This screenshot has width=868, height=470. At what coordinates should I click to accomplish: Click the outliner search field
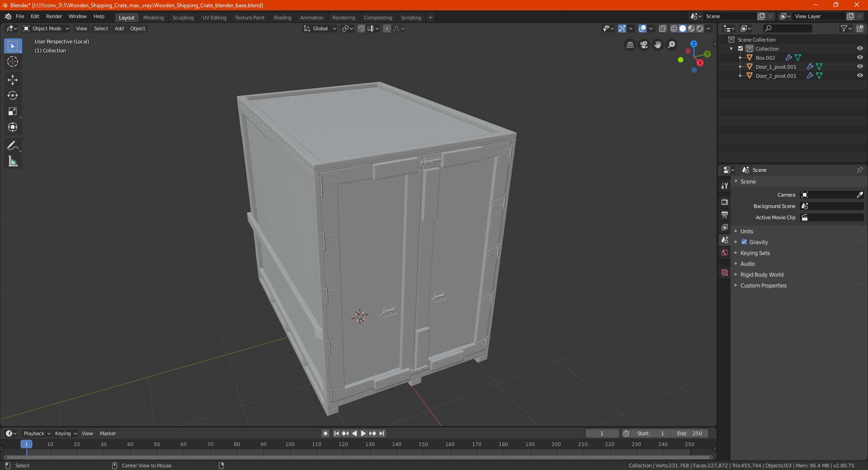[x=788, y=28]
